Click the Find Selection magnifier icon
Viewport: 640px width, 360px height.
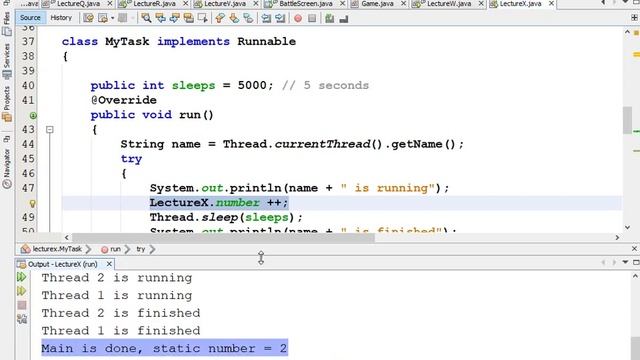[x=146, y=18]
